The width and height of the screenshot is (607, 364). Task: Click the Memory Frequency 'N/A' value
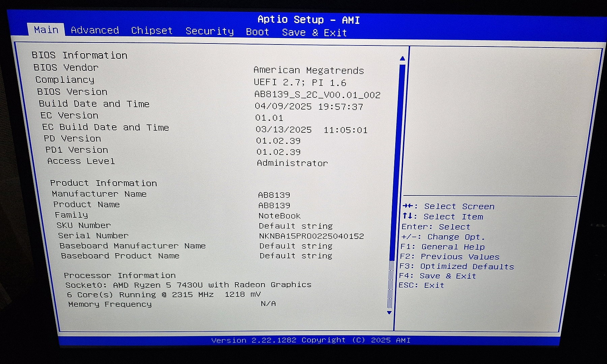tap(268, 304)
